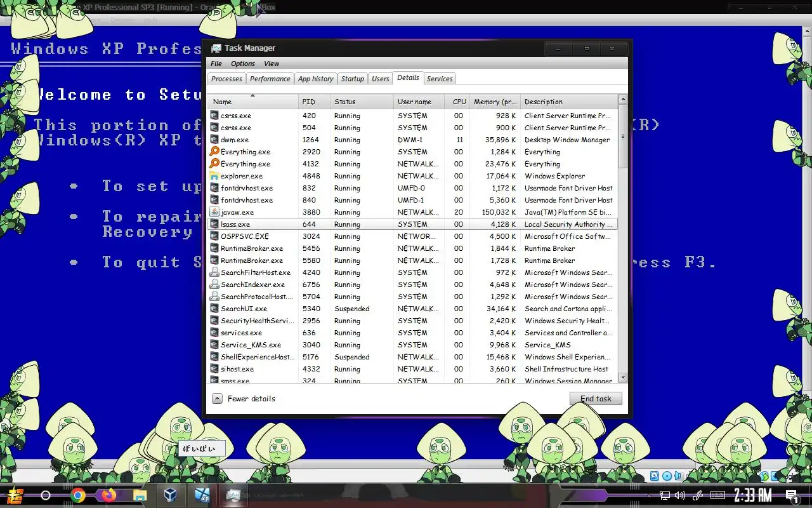The height and width of the screenshot is (508, 812).
Task: Open the volume speaker tray icon
Action: pyautogui.click(x=680, y=495)
